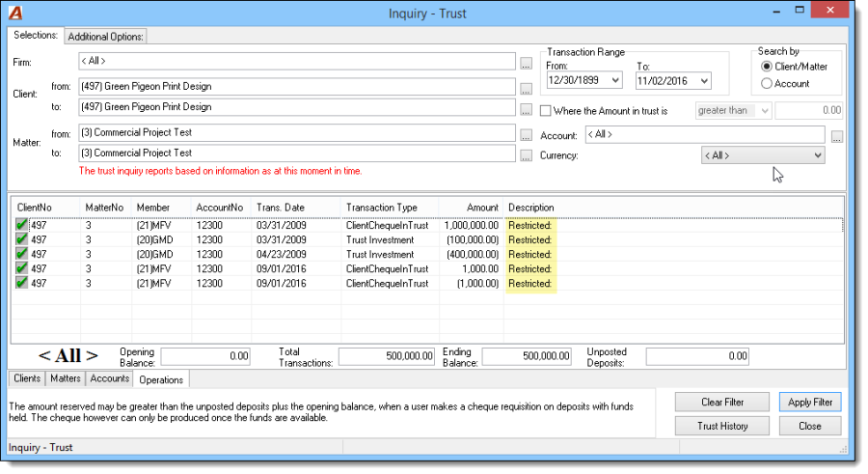Click Ending Balance field
The height and width of the screenshot is (474, 868).
pos(527,356)
